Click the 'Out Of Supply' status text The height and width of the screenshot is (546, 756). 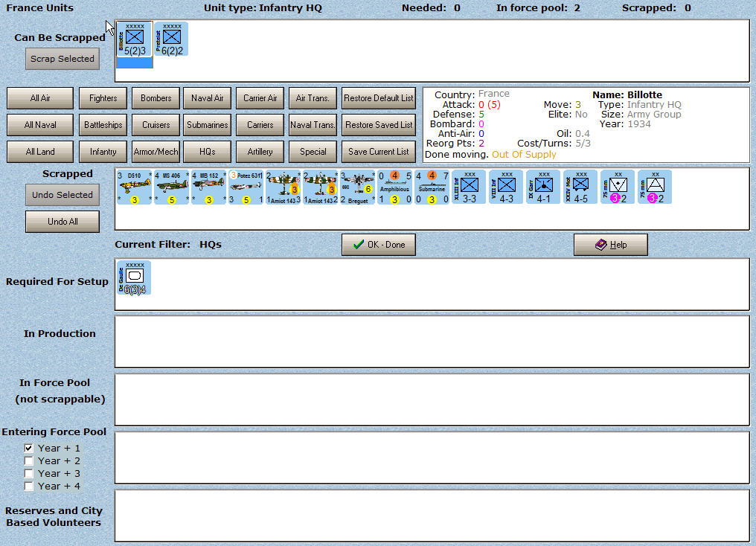point(524,155)
